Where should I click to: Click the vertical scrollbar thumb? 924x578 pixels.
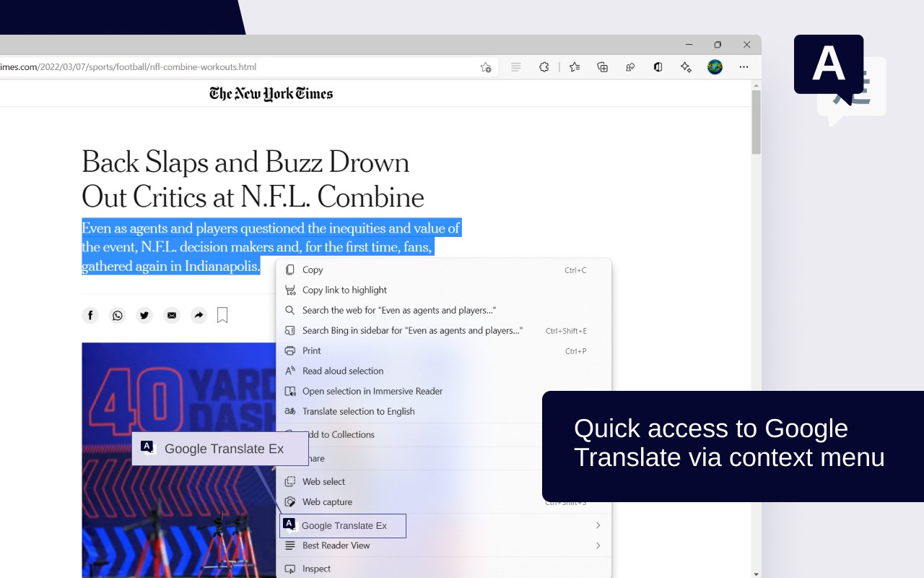(x=756, y=121)
